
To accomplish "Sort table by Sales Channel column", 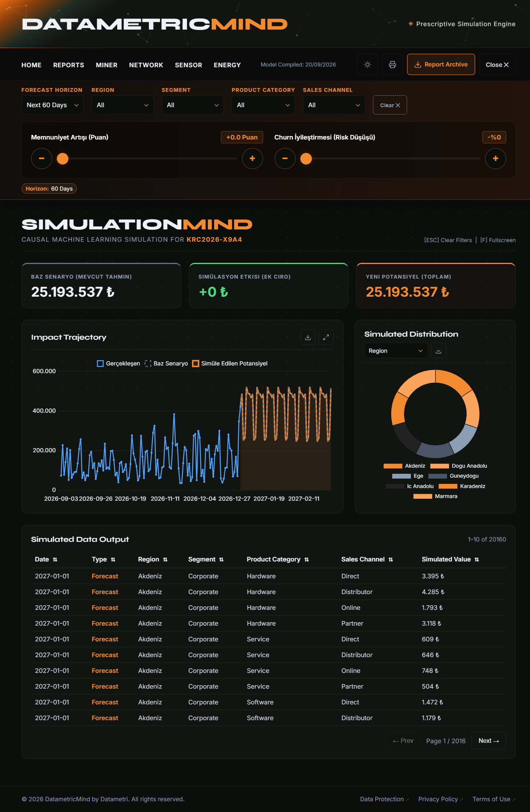I will [x=367, y=560].
